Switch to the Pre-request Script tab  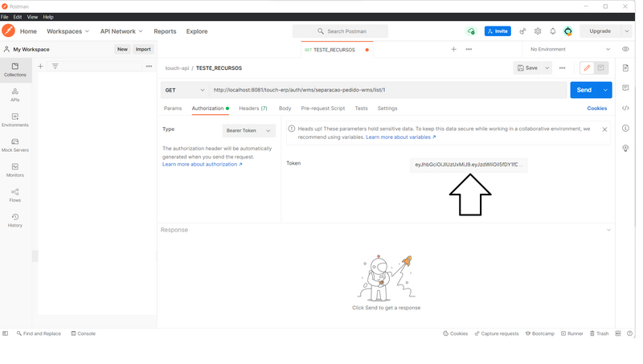click(x=323, y=108)
